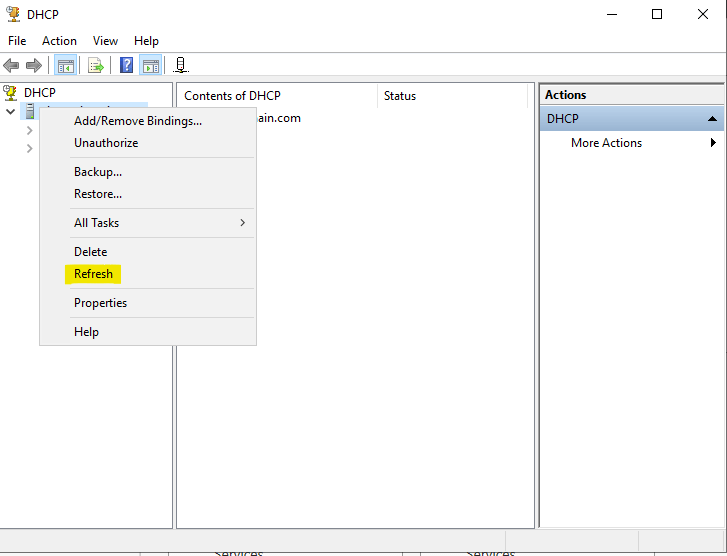The image size is (727, 556).
Task: Click the Back arrow toolbar icon
Action: 11,66
